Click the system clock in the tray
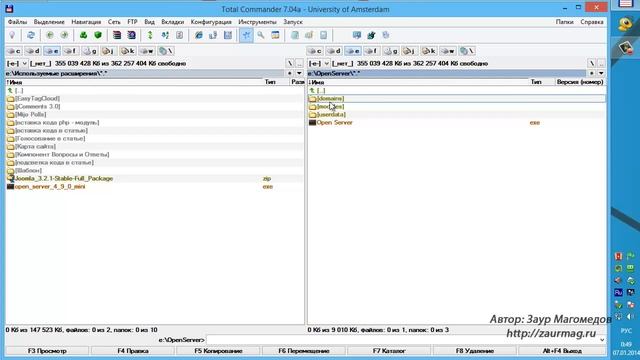This screenshot has width=640, height=360. [x=626, y=348]
